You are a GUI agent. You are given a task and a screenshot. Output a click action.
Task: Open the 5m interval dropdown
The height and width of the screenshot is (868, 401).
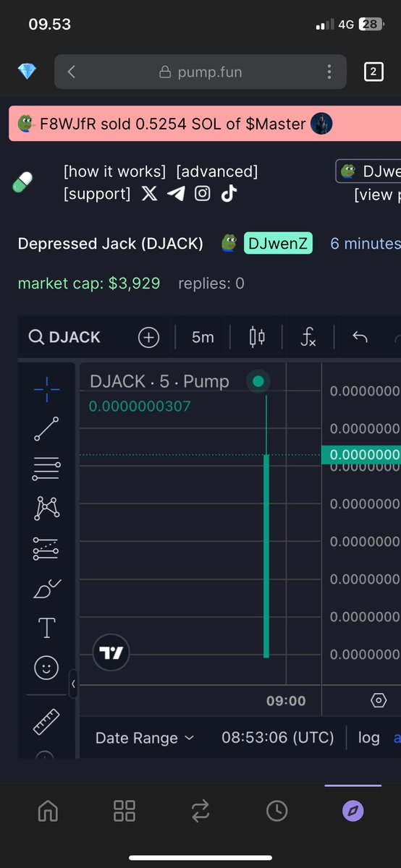pyautogui.click(x=203, y=337)
